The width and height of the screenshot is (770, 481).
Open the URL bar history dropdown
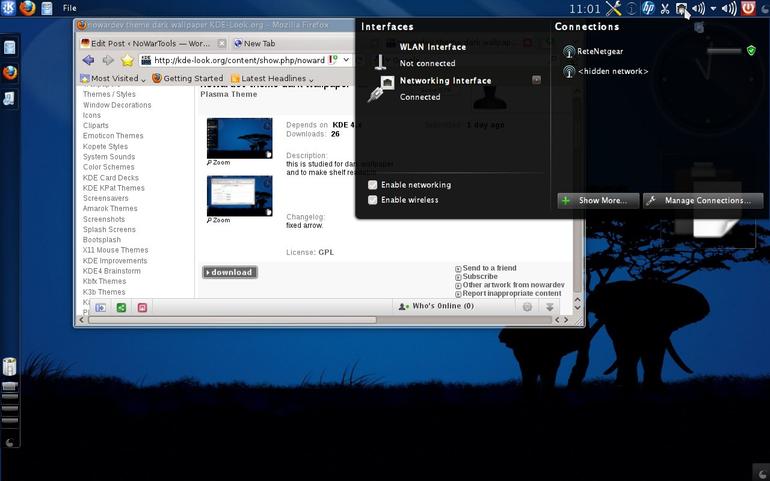tap(346, 60)
